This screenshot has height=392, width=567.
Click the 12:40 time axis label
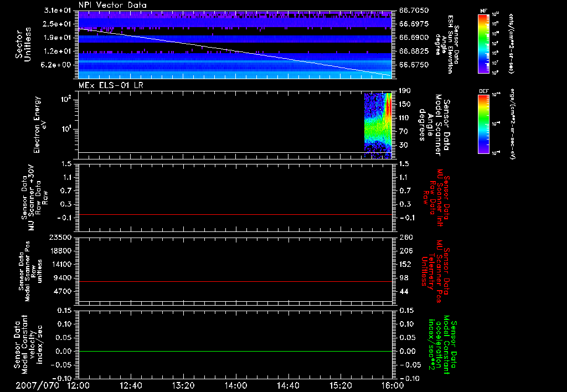pyautogui.click(x=130, y=385)
